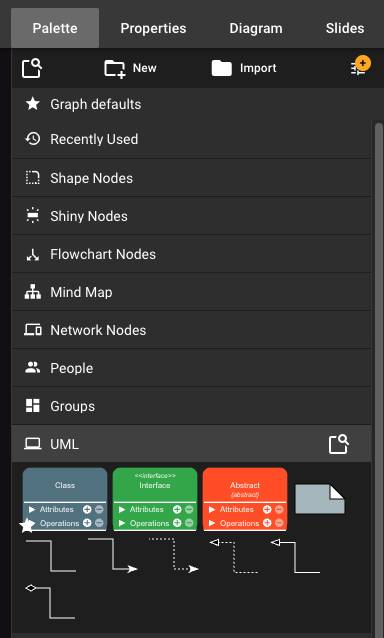384x638 pixels.
Task: Select the gray note shape thumbnail
Action: [320, 499]
